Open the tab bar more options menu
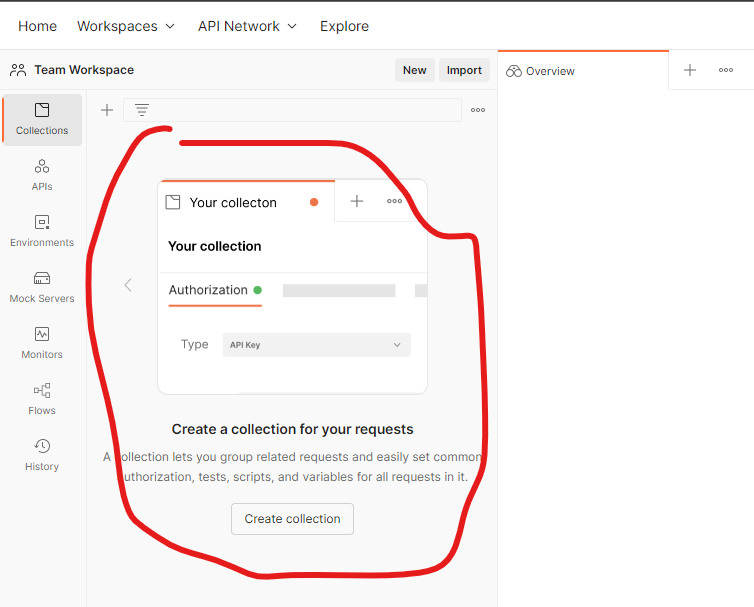The image size is (754, 607). pos(726,70)
